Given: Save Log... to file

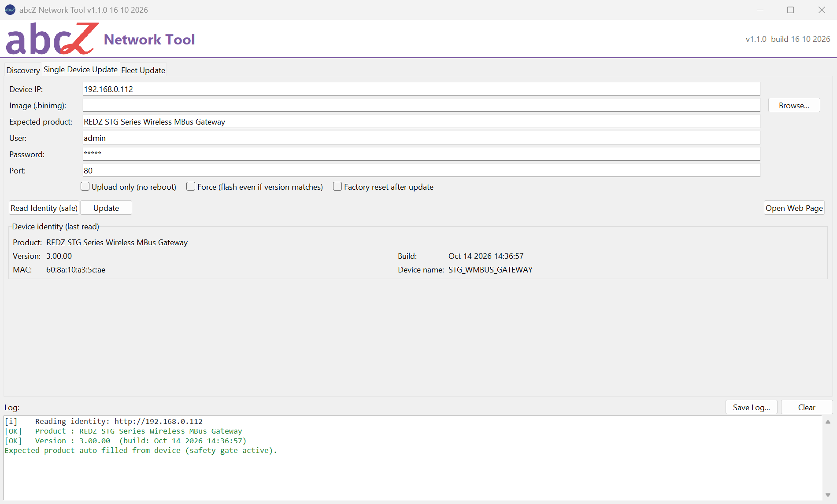Looking at the screenshot, I should 751,407.
